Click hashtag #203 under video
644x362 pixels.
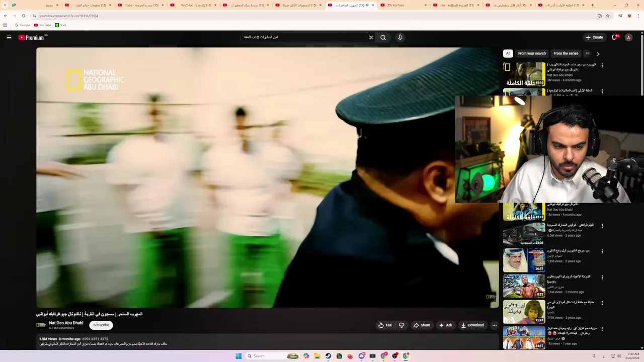pyautogui.click(x=87, y=339)
